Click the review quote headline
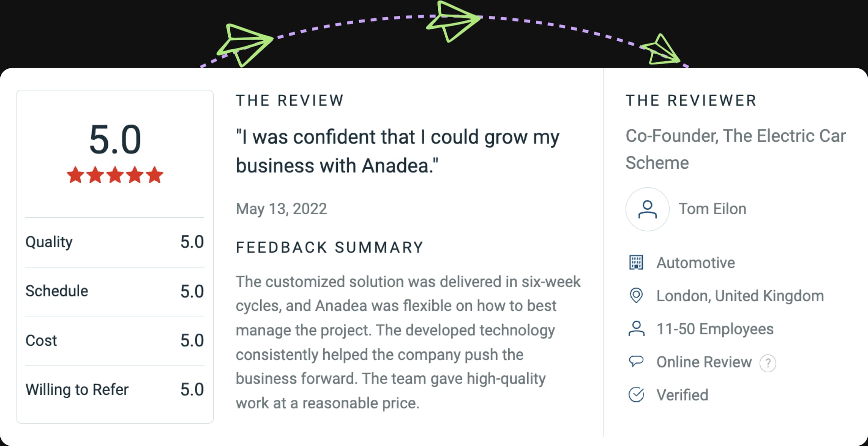 [397, 151]
